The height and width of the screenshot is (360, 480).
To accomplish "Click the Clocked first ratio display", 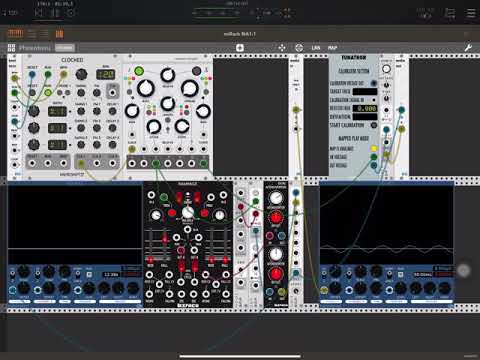I will [x=57, y=111].
